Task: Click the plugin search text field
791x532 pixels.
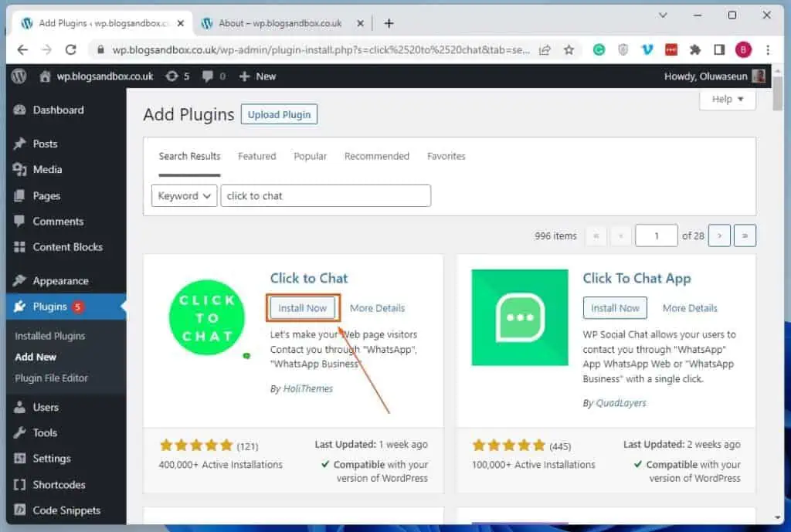Action: click(x=325, y=196)
